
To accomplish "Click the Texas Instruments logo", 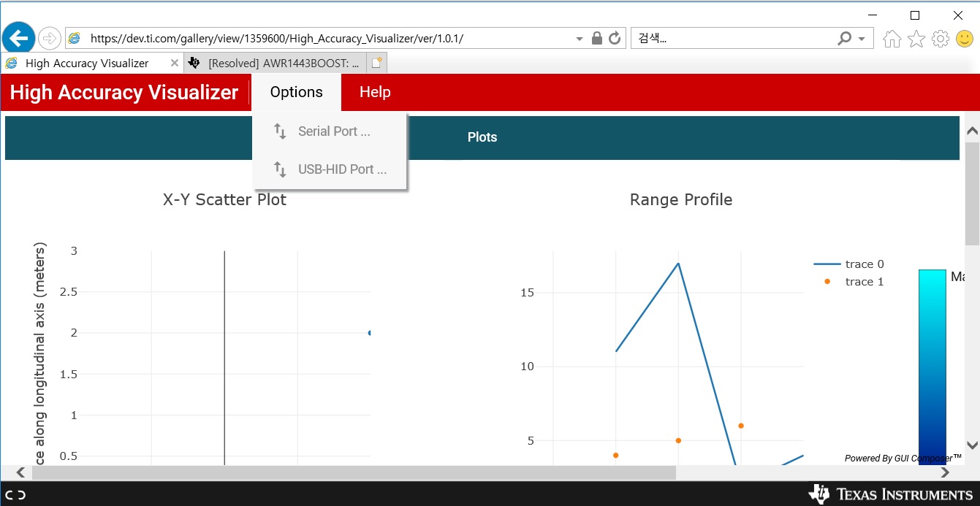I will click(x=890, y=494).
